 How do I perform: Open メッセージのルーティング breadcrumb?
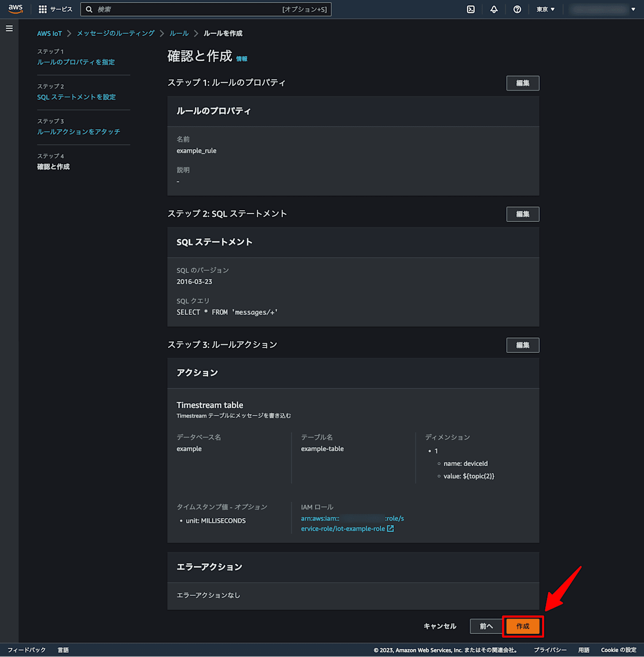coord(115,33)
